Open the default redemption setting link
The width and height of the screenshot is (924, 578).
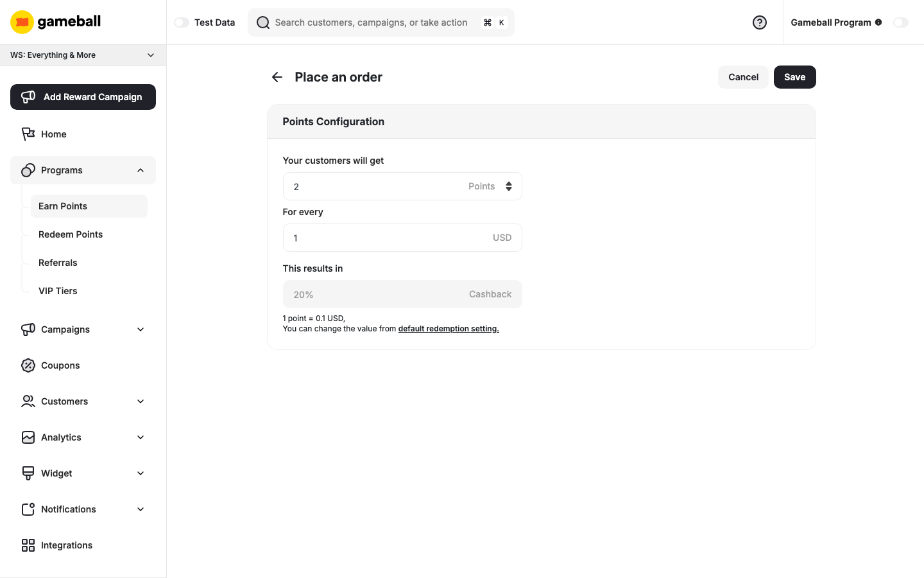[448, 328]
